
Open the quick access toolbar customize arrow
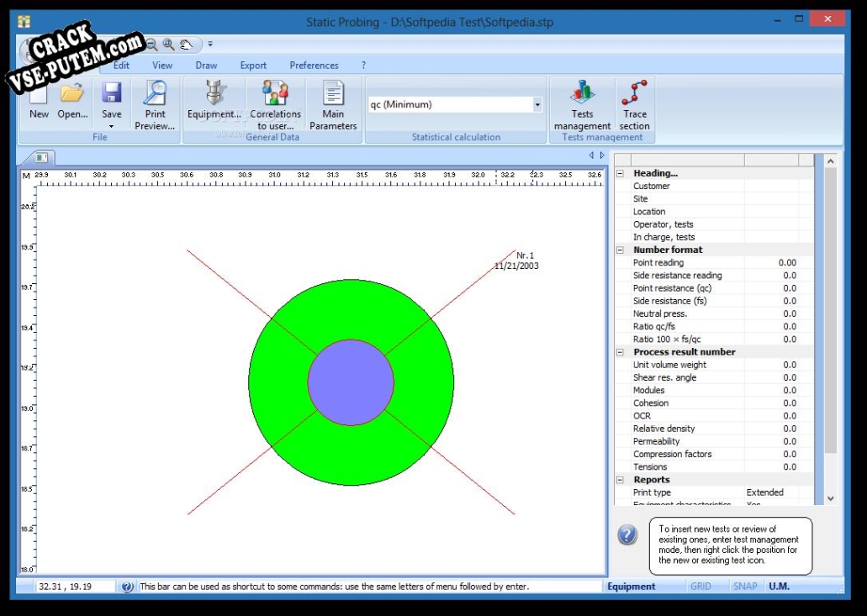pos(210,45)
